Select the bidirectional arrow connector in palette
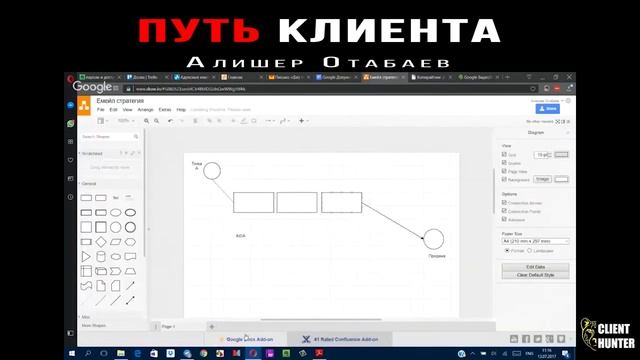 (x=130, y=301)
